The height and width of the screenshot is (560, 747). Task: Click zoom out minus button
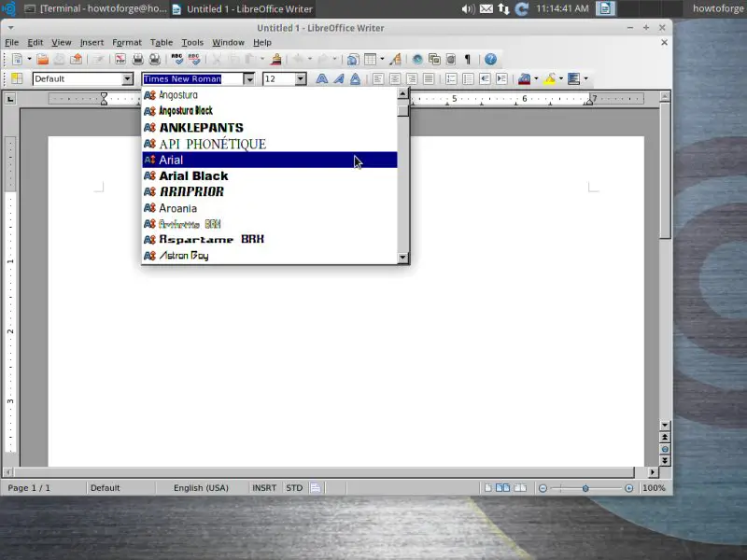click(x=543, y=488)
